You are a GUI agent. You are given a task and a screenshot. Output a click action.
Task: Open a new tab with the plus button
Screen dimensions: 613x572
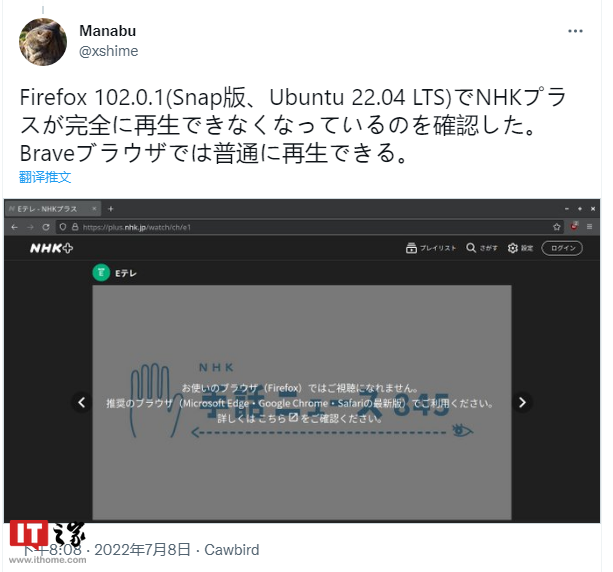coord(111,209)
